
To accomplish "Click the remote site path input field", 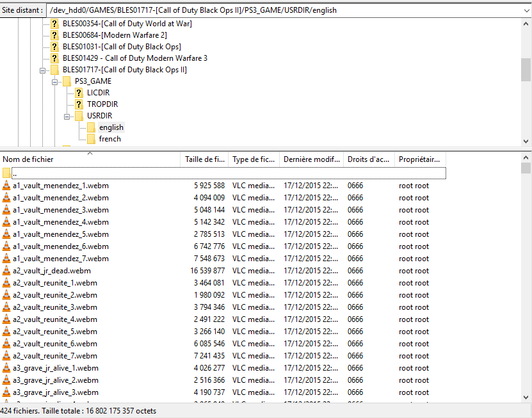I will pyautogui.click(x=284, y=10).
